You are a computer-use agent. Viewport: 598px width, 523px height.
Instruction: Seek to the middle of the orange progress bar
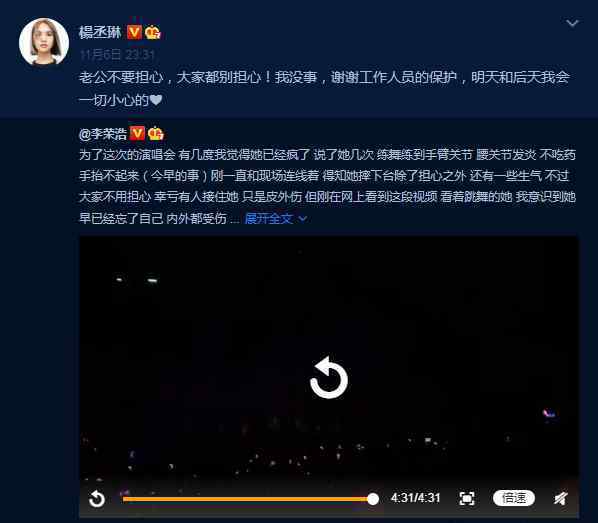click(x=247, y=499)
